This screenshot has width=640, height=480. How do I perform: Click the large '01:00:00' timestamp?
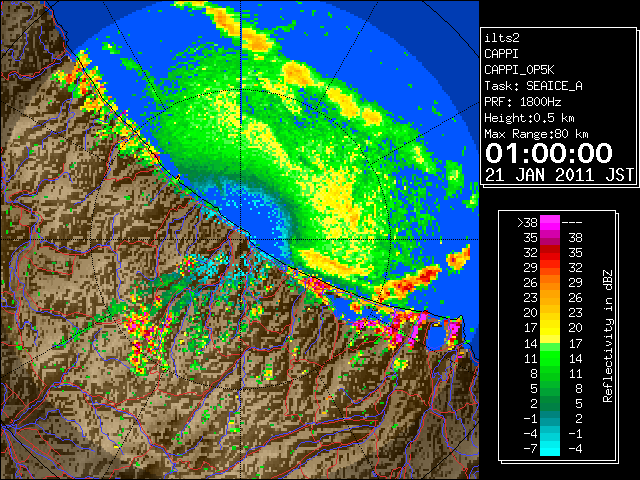tap(549, 153)
